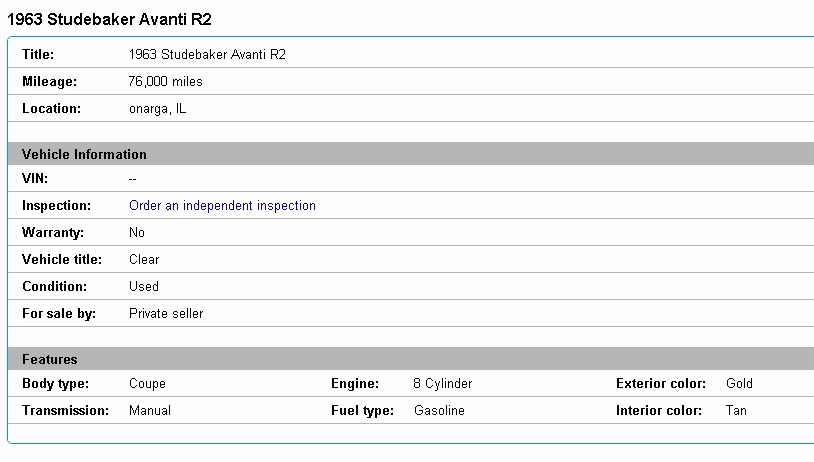Click the Tan interior color value

pos(736,411)
